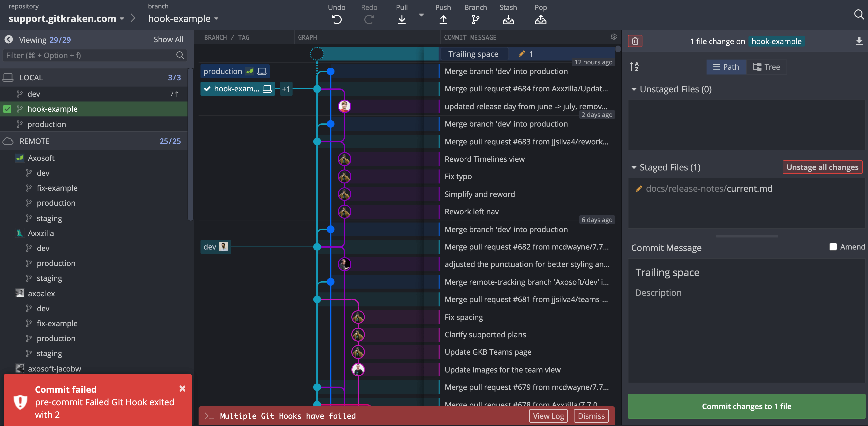Click Commit changes to 1 file
The image size is (868, 426).
(x=747, y=406)
